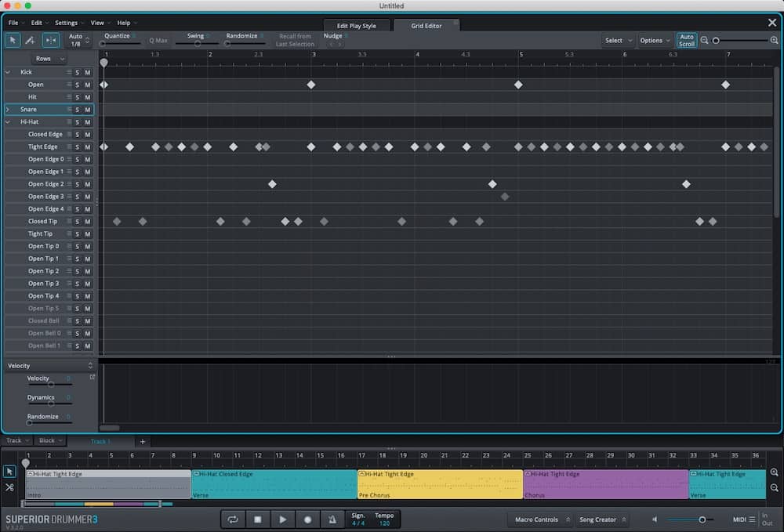This screenshot has height=532, width=784.
Task: Switch to the Edit Play Style tab
Action: [x=357, y=24]
